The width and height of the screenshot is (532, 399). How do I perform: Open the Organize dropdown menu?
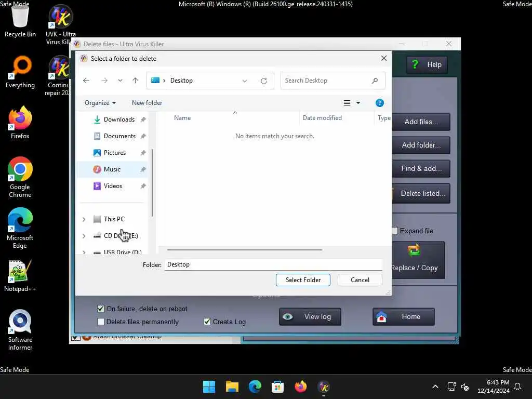click(x=100, y=103)
